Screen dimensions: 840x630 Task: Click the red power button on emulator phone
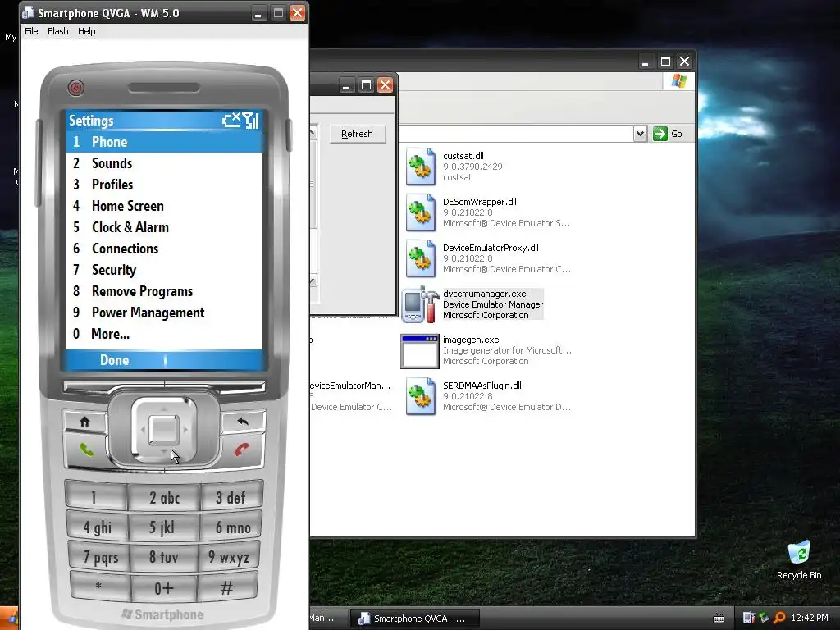[x=76, y=87]
